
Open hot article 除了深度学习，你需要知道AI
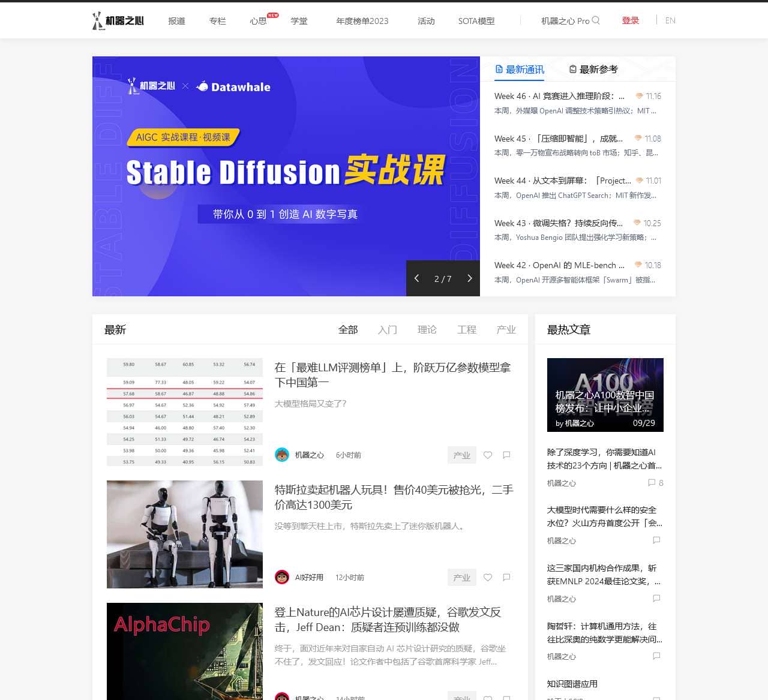pos(605,459)
